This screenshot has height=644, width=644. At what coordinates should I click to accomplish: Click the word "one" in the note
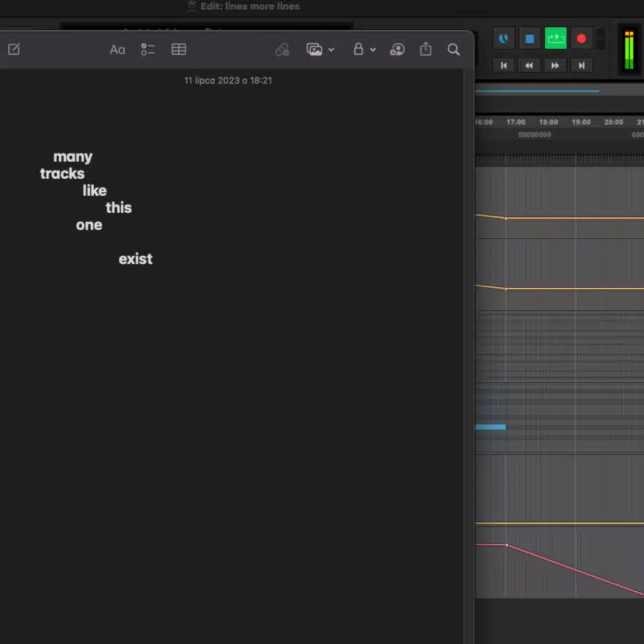point(89,225)
